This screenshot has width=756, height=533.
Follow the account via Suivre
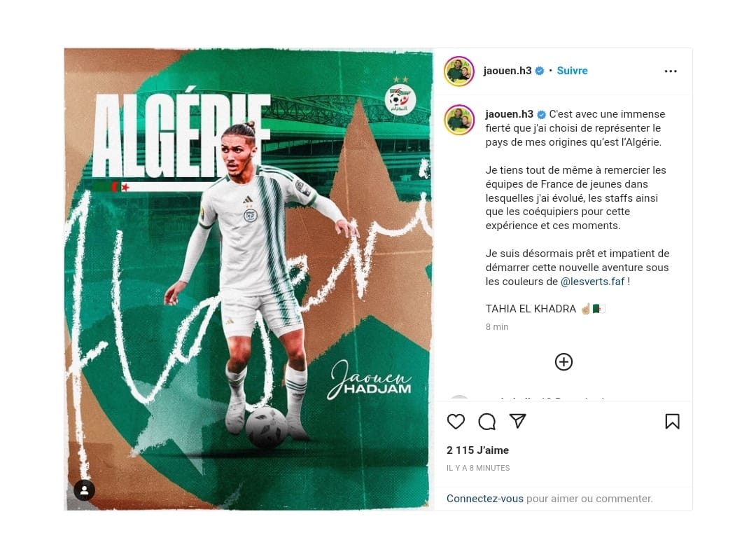(573, 71)
